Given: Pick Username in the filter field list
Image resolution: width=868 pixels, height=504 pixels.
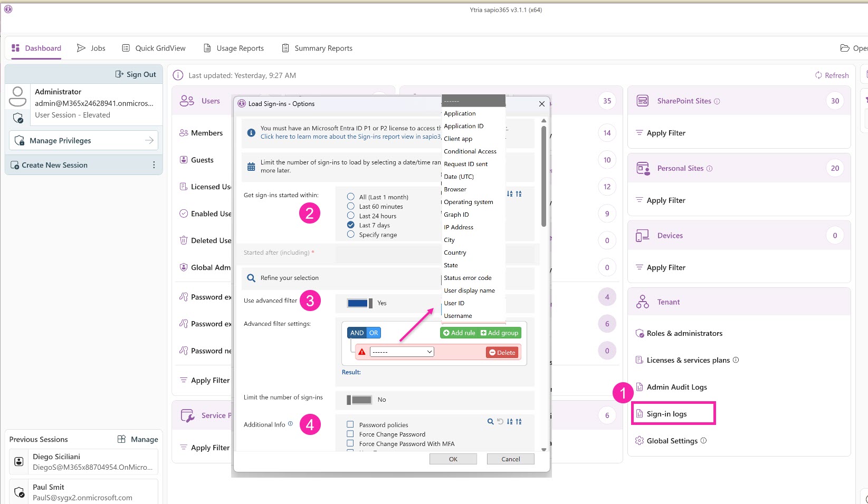Looking at the screenshot, I should pos(458,316).
